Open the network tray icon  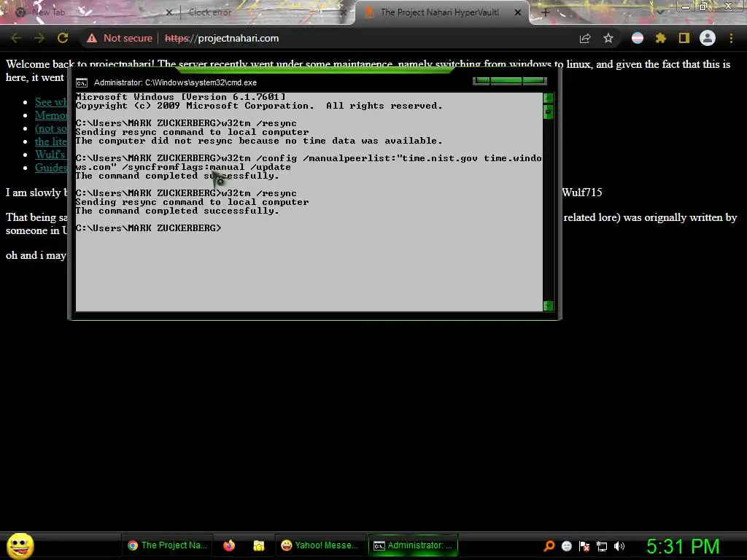tap(602, 546)
